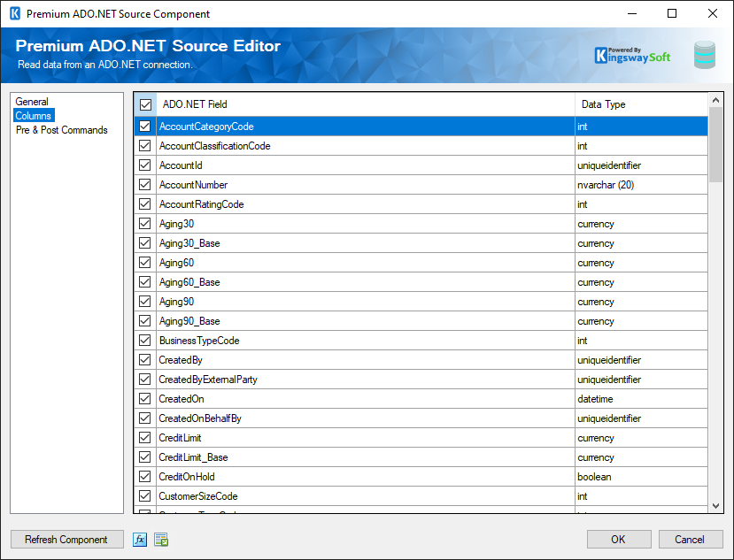The width and height of the screenshot is (734, 560).
Task: Toggle the Aging90_Base checkbox
Action: point(145,321)
